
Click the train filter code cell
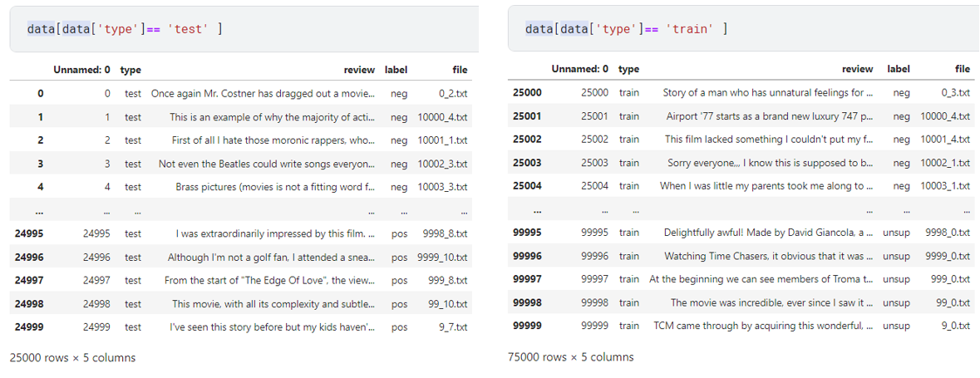(744, 29)
